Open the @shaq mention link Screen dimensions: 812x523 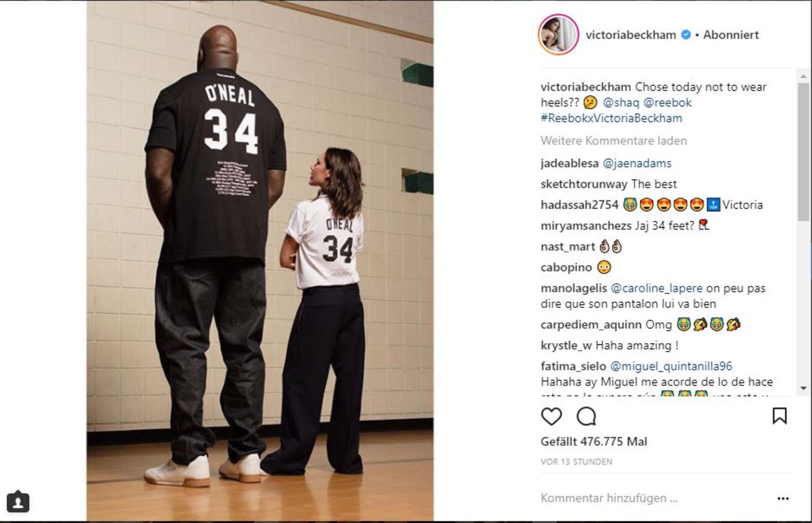621,103
